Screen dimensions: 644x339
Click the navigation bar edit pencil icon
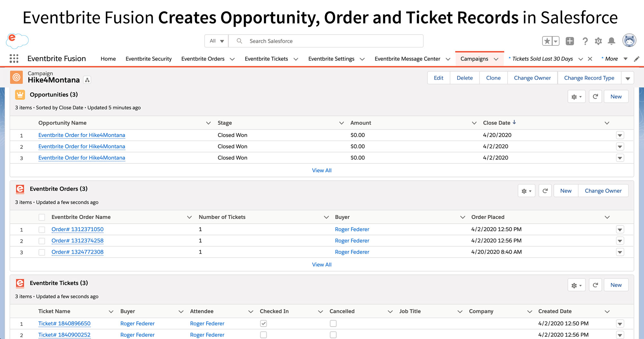(637, 59)
